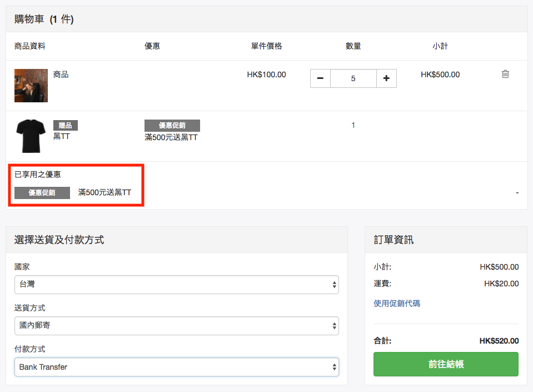The height and width of the screenshot is (392, 533).
Task: Click the 優惠促銷 badge under 已享用之優惠
Action: (x=42, y=193)
